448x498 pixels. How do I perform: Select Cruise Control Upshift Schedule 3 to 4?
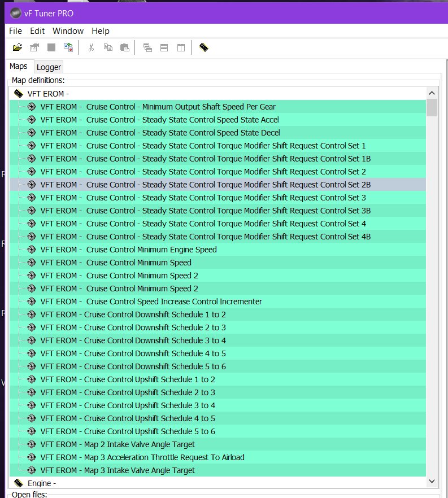(x=218, y=405)
